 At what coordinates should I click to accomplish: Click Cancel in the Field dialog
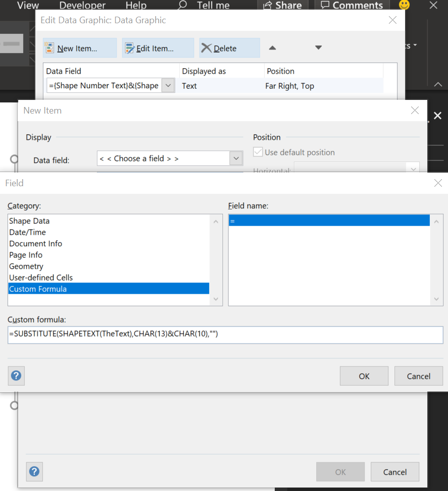[418, 375]
